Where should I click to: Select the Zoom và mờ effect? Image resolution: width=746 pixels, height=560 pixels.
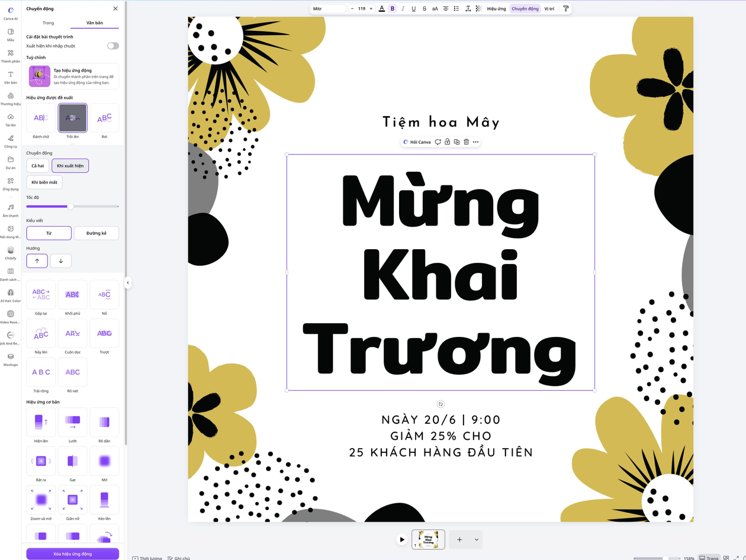pos(41,500)
